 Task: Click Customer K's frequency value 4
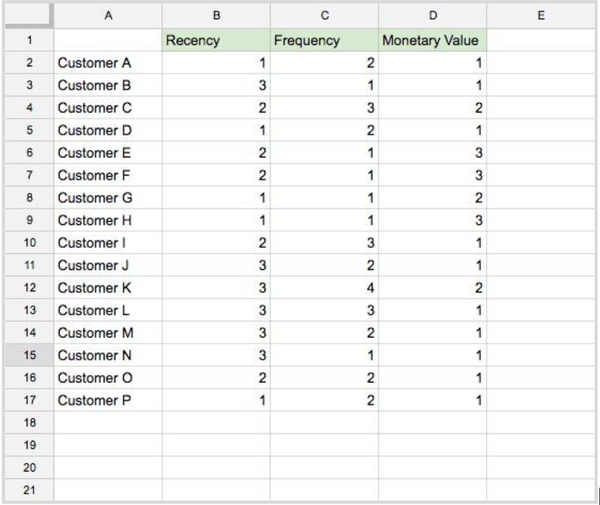[324, 288]
